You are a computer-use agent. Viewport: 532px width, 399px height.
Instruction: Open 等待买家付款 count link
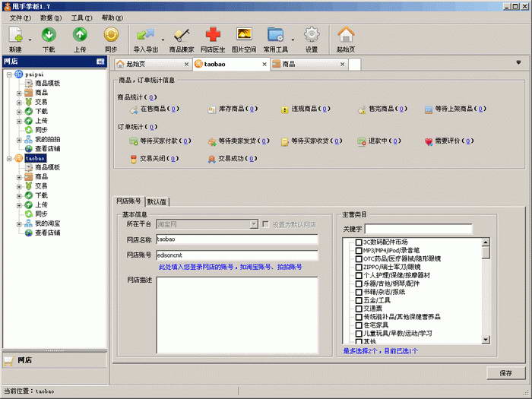click(185, 141)
